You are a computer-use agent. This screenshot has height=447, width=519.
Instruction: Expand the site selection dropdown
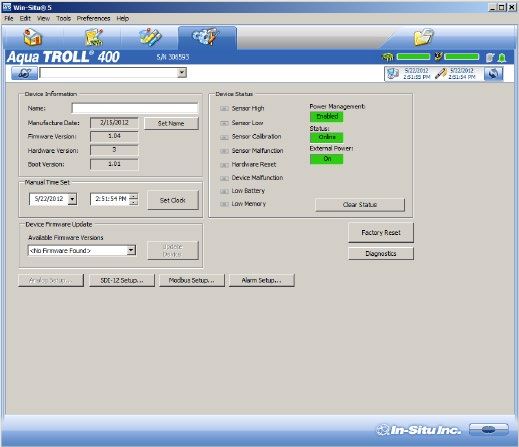(182, 72)
